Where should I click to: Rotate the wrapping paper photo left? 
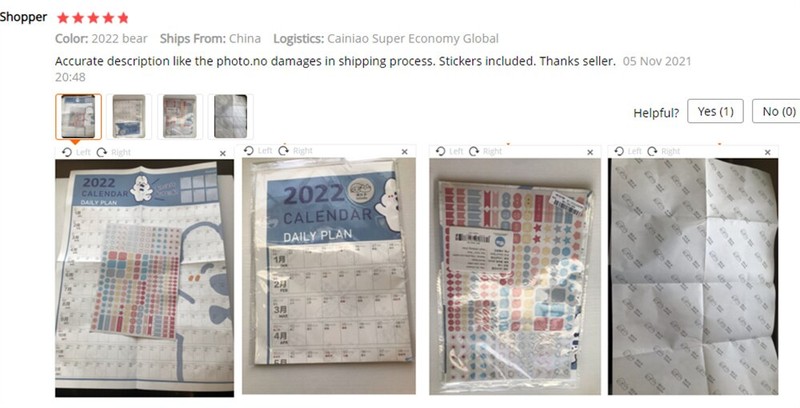coord(628,151)
